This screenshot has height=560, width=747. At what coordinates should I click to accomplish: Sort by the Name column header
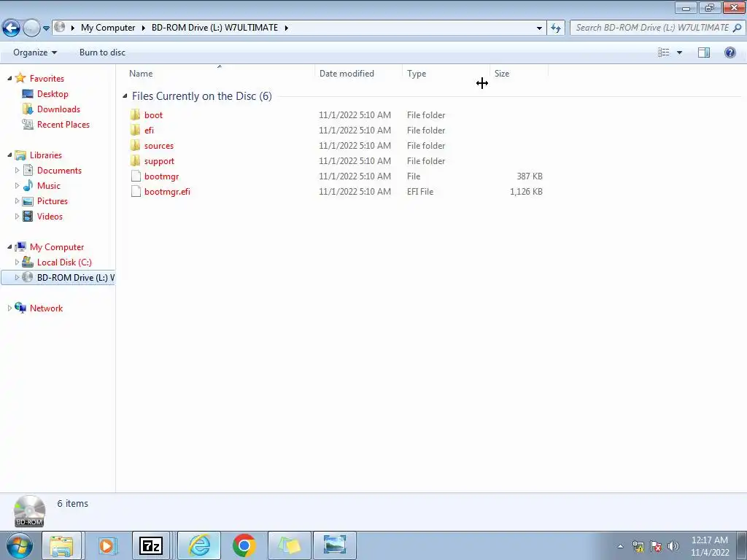point(219,74)
